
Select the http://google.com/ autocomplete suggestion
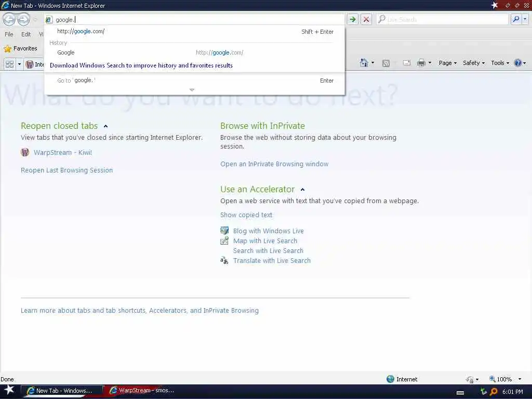tap(195, 32)
